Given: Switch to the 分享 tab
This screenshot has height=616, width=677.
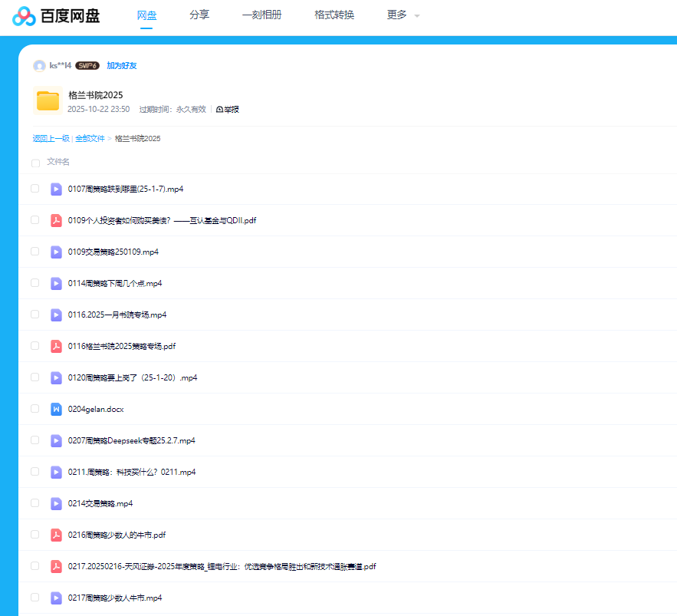Looking at the screenshot, I should pyautogui.click(x=199, y=15).
